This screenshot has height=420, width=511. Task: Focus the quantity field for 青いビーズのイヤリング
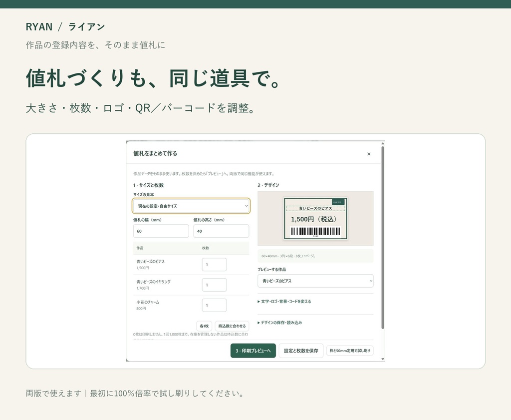coord(214,285)
